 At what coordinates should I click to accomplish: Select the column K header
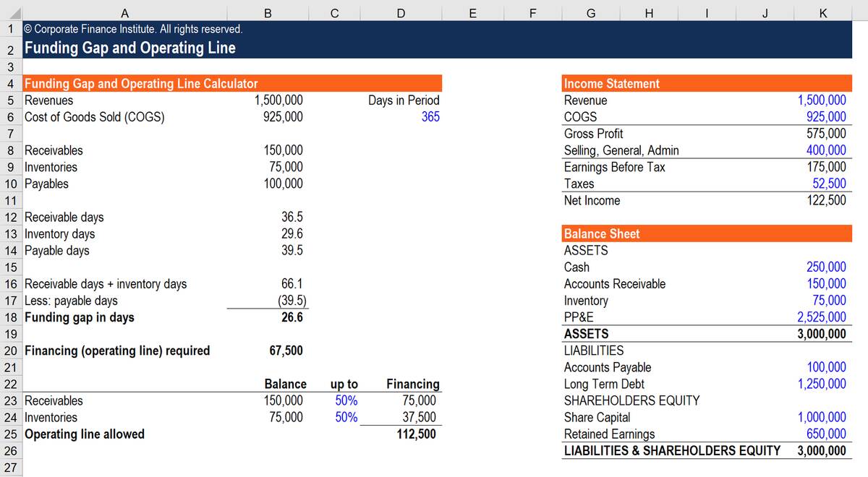822,11
